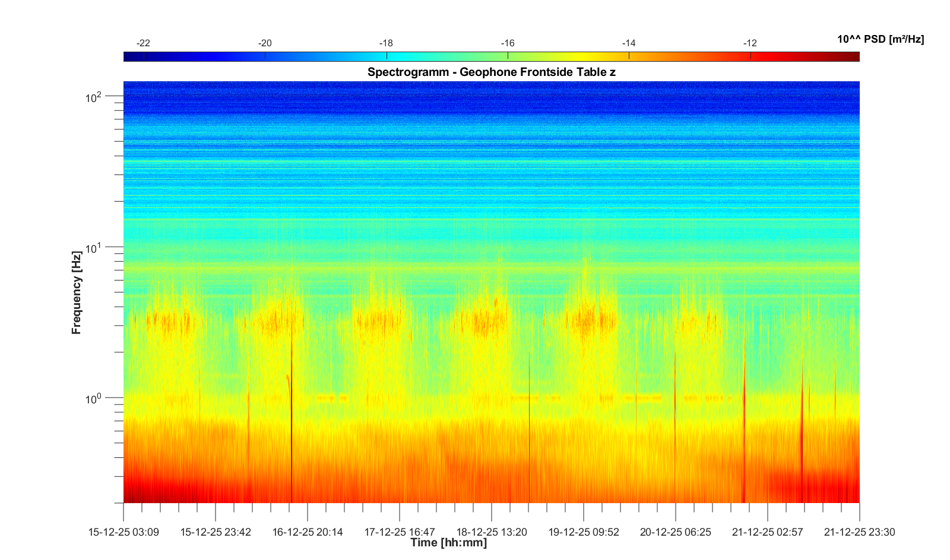Click the 10⁰ frequency tick label

tap(94, 398)
